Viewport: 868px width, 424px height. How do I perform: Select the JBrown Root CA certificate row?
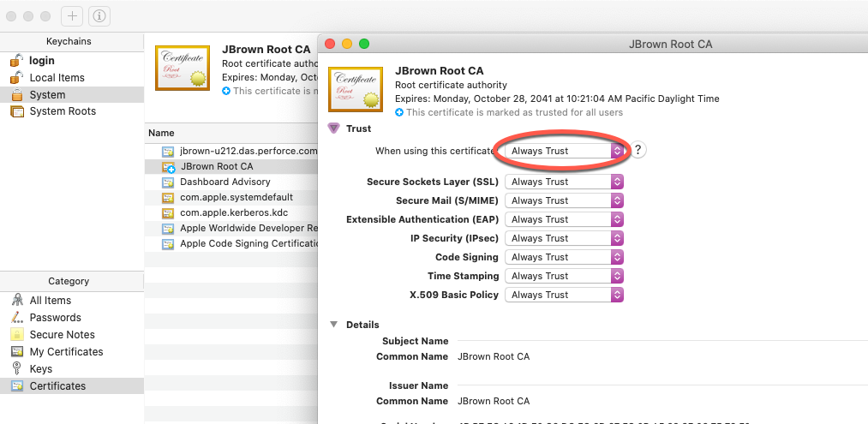(x=216, y=166)
